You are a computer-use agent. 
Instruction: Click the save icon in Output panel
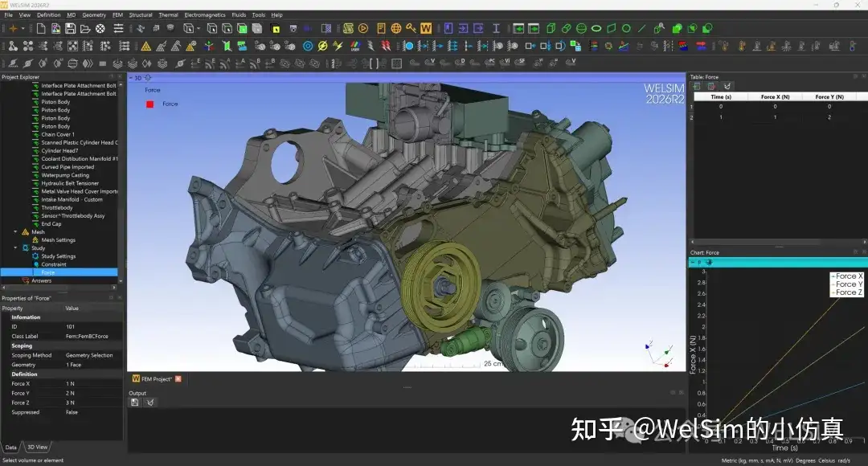(134, 403)
